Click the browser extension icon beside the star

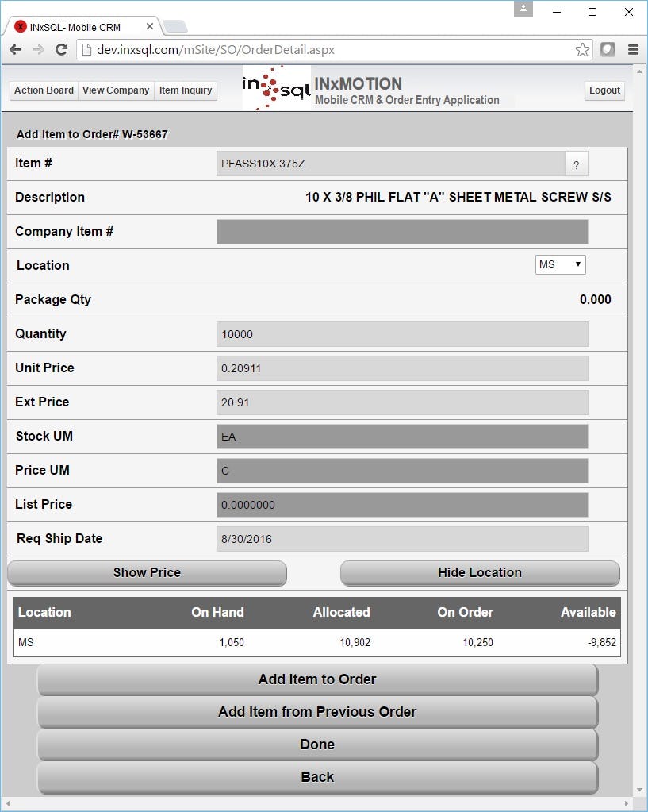607,48
